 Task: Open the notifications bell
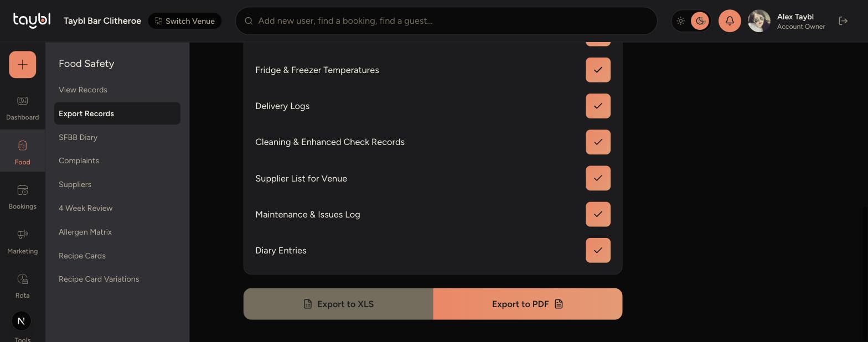730,21
